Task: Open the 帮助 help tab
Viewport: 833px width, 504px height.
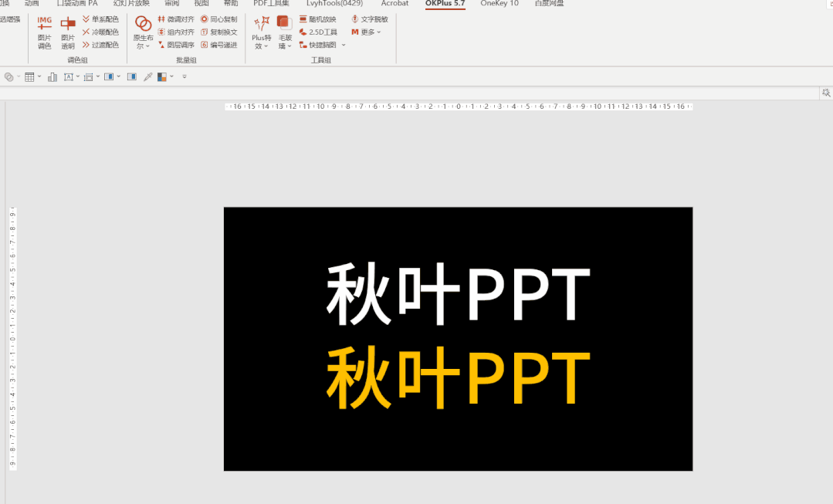Action: coord(231,3)
